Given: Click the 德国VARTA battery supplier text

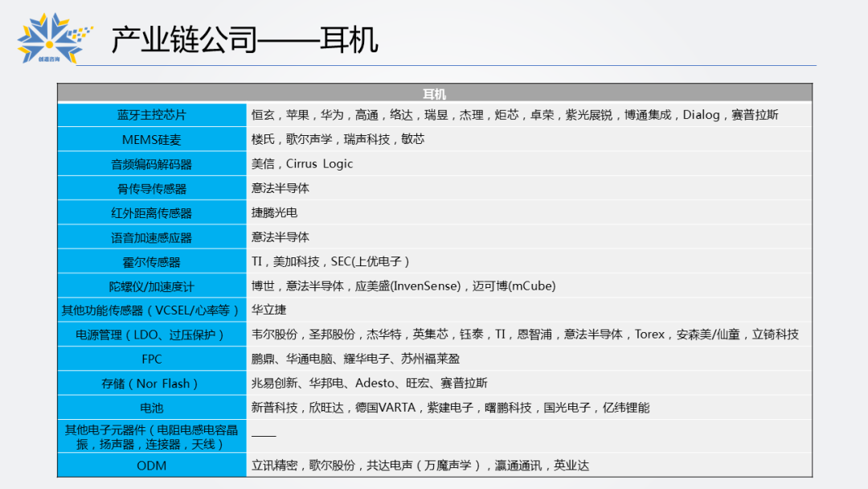Looking at the screenshot, I should [x=385, y=408].
